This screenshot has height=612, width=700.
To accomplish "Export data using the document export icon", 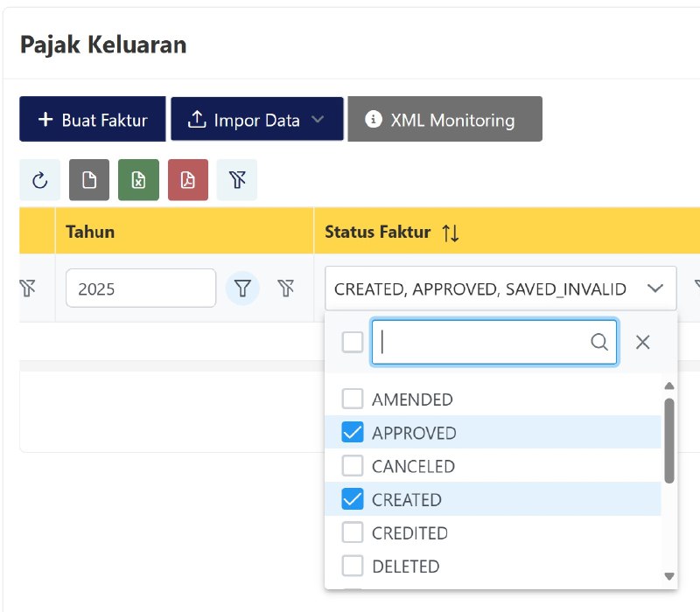I will (88, 179).
